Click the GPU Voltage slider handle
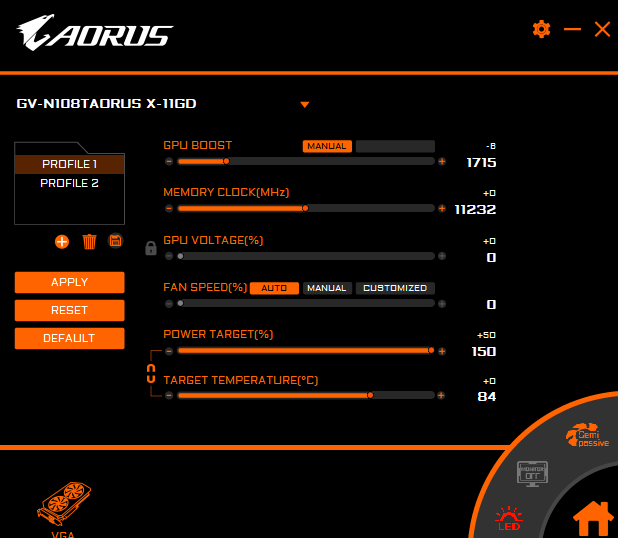Viewport: 618px width, 538px height. [180, 256]
